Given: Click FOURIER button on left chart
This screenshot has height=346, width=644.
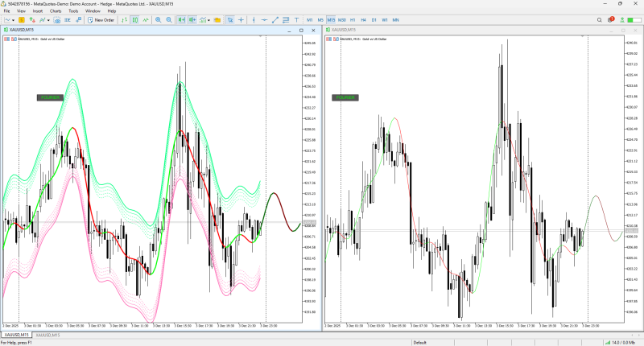Looking at the screenshot, I should 50,97.
